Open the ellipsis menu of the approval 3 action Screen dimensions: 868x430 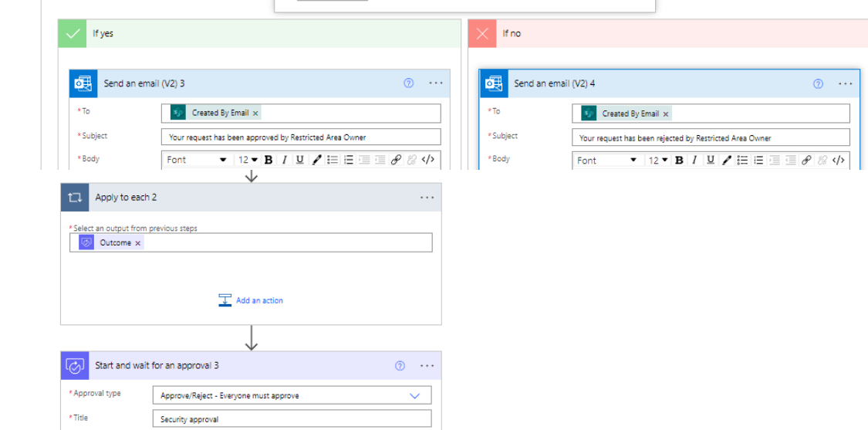click(427, 366)
